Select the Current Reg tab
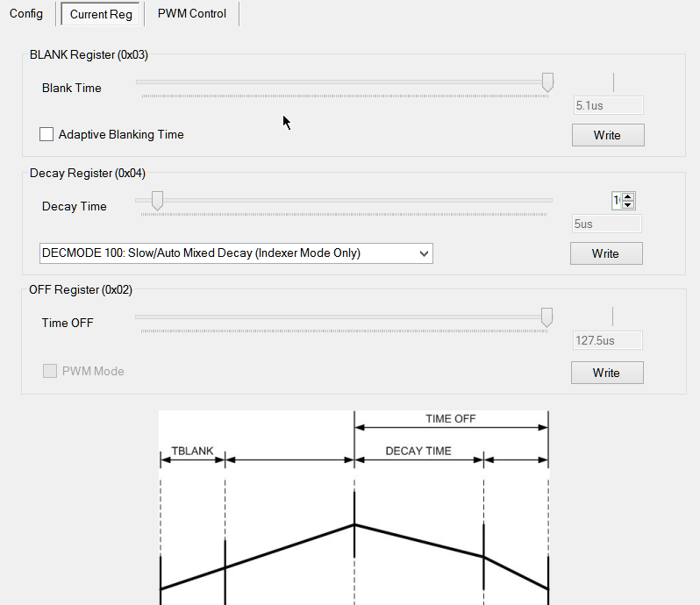Viewport: 700px width, 605px height. (101, 14)
